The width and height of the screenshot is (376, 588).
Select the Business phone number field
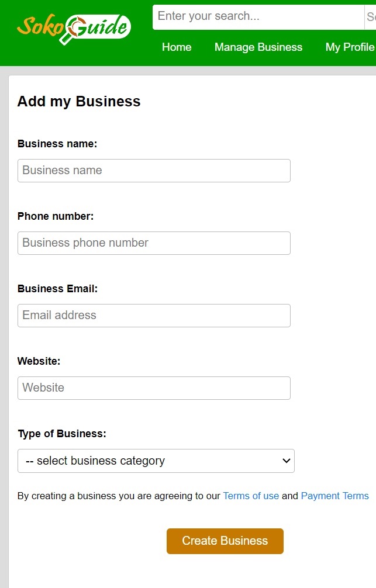click(x=154, y=243)
